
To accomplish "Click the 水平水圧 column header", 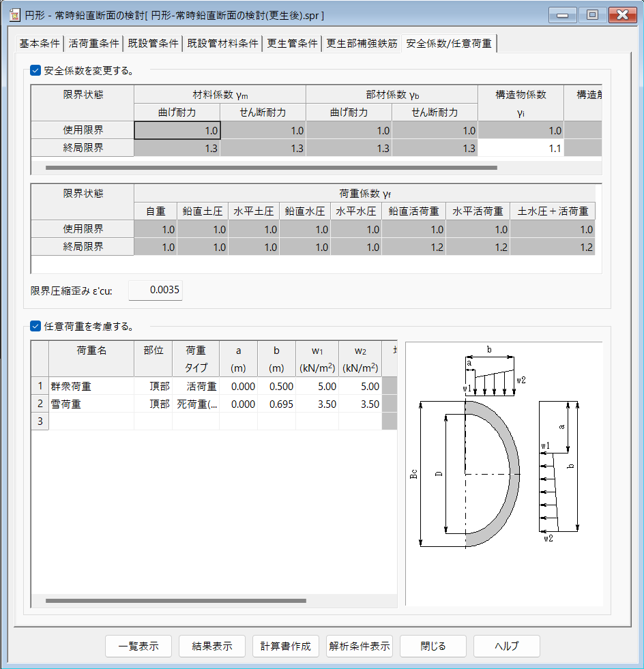I will click(x=356, y=211).
